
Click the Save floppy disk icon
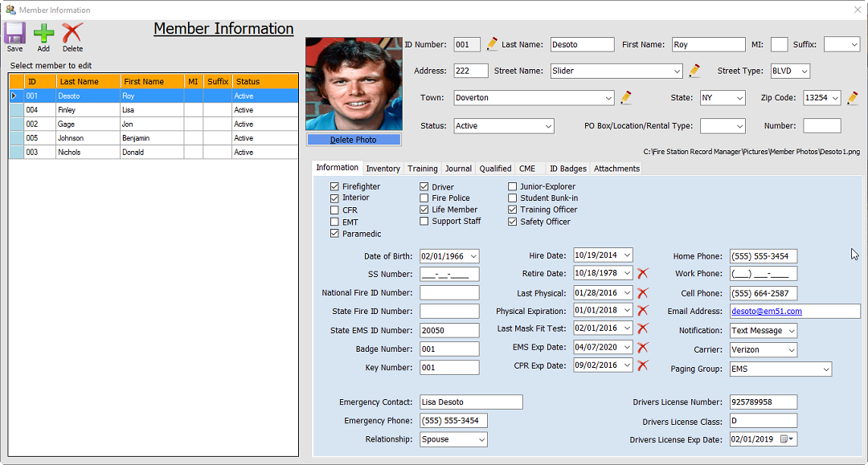(x=14, y=34)
